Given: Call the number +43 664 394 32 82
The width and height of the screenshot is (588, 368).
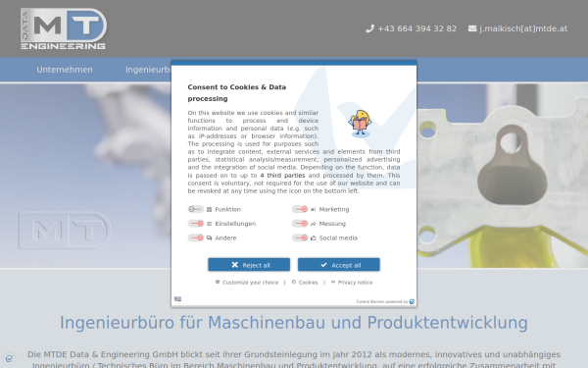Looking at the screenshot, I should coord(417,28).
